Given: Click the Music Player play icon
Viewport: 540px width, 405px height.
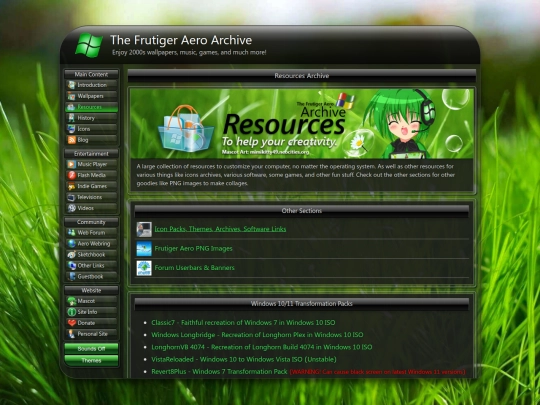Looking at the screenshot, I should point(71,165).
